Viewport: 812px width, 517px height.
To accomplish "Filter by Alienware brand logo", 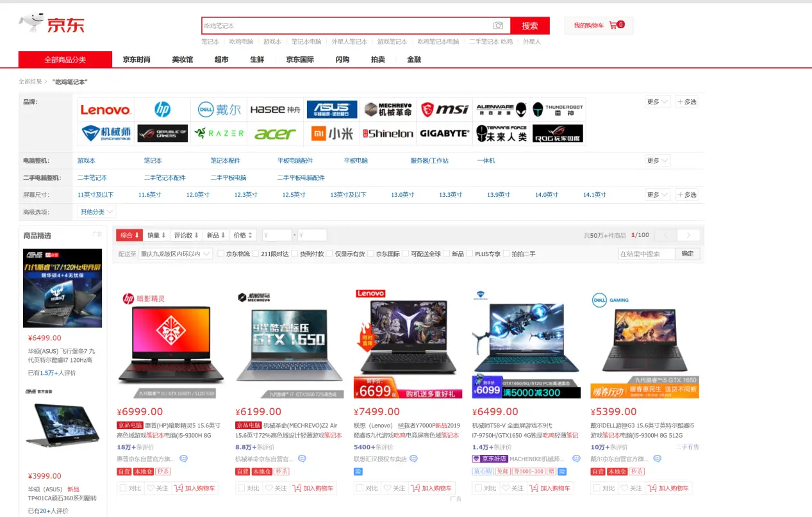I will coord(501,110).
